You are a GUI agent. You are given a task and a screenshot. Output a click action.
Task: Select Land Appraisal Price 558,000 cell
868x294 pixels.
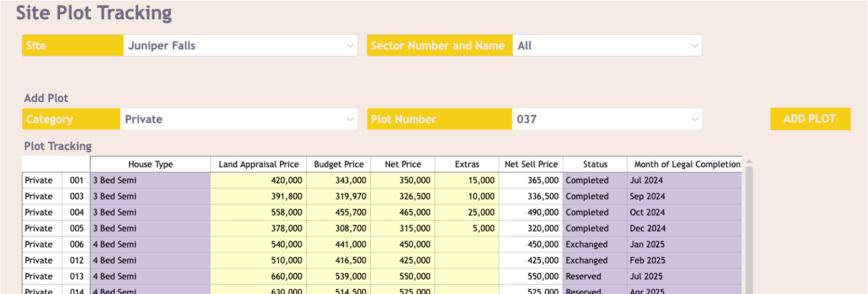[x=259, y=212]
